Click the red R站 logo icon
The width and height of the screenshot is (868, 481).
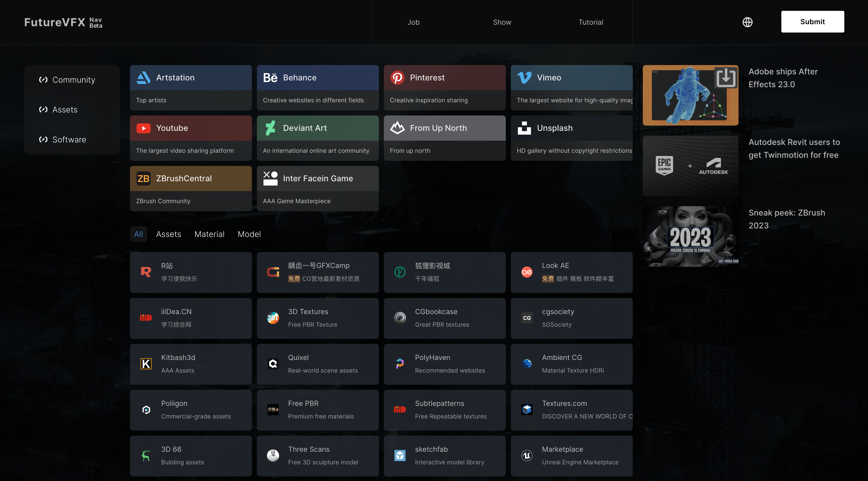146,272
